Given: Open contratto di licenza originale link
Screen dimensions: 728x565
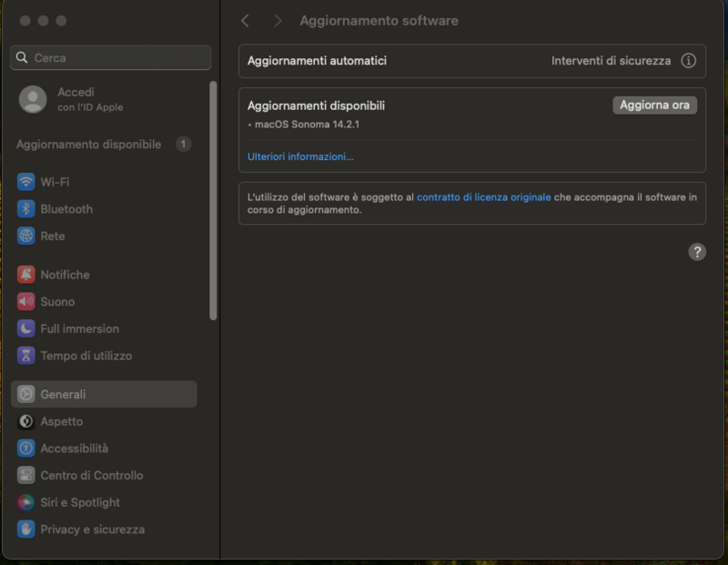Looking at the screenshot, I should [483, 197].
